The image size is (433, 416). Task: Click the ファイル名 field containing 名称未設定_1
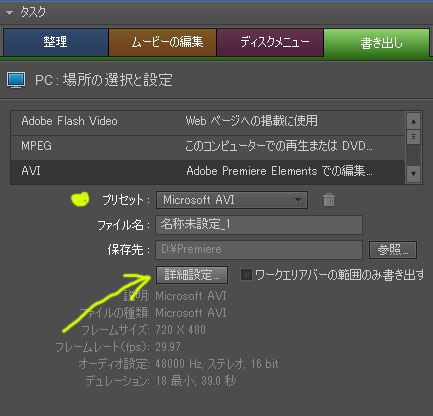click(259, 224)
